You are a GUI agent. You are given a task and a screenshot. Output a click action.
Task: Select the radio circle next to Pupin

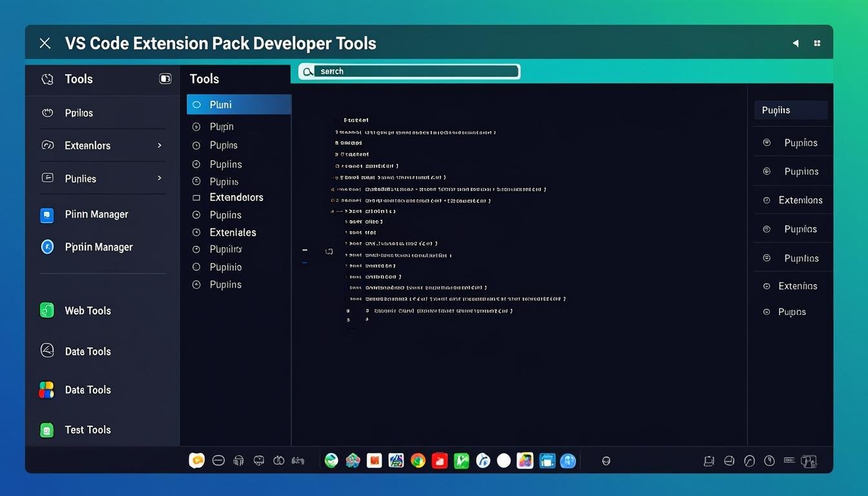pyautogui.click(x=196, y=127)
